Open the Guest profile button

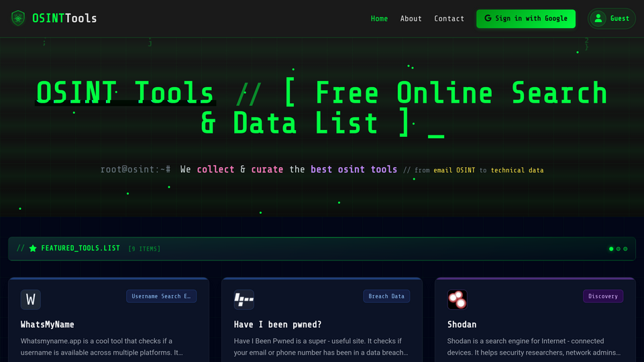point(612,19)
